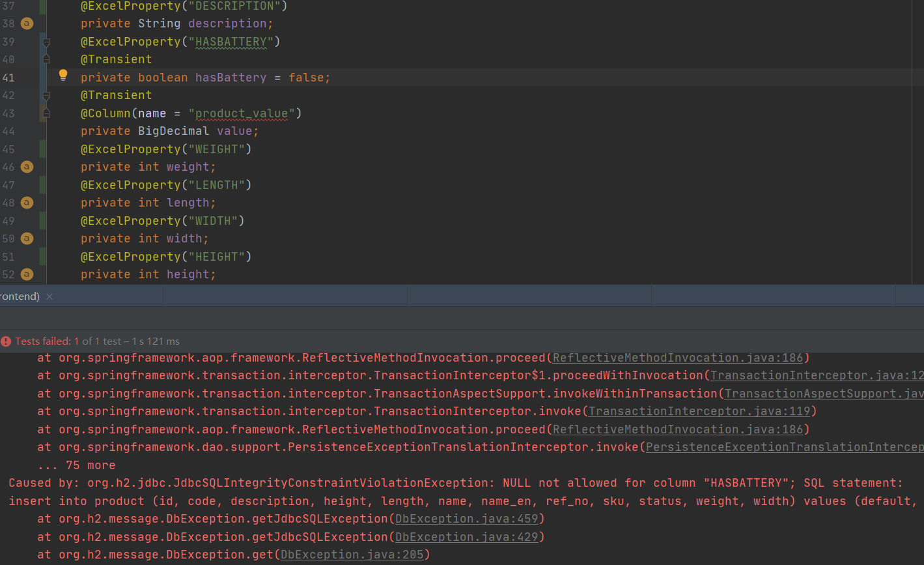Collapse the code fold marker at line 39
The image size is (924, 565).
pyautogui.click(x=46, y=43)
